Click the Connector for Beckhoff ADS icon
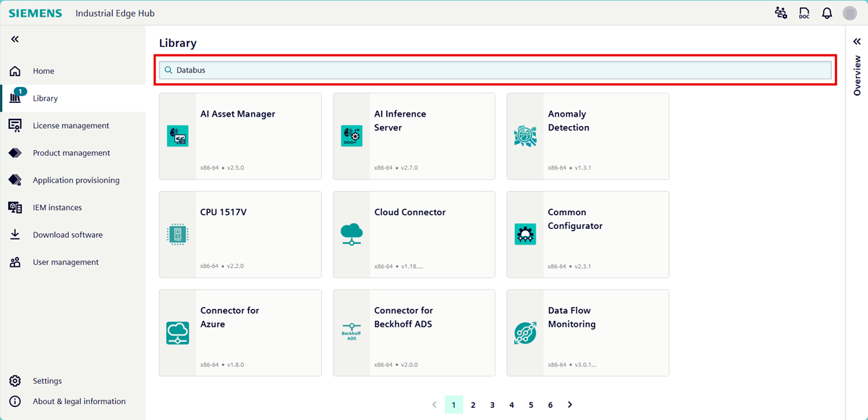The width and height of the screenshot is (868, 420). 351,332
